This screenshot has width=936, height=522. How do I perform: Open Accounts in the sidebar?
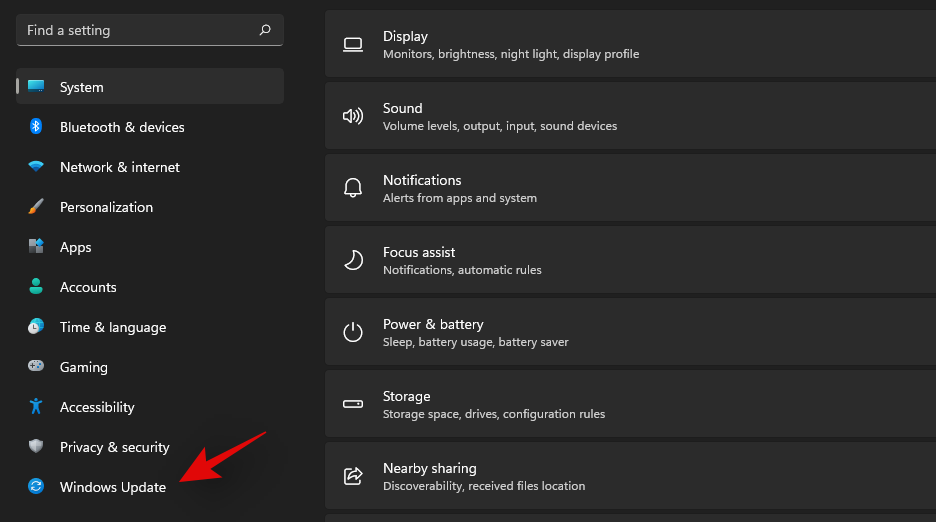88,287
